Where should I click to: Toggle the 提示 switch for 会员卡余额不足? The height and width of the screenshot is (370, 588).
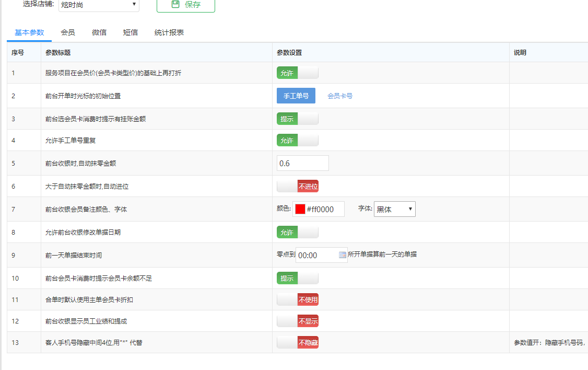click(x=297, y=278)
